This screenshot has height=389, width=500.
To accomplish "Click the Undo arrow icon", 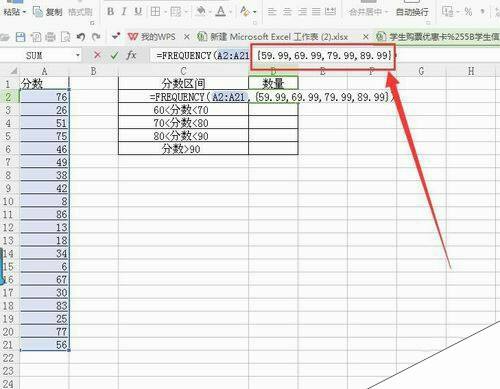I will (x=81, y=37).
